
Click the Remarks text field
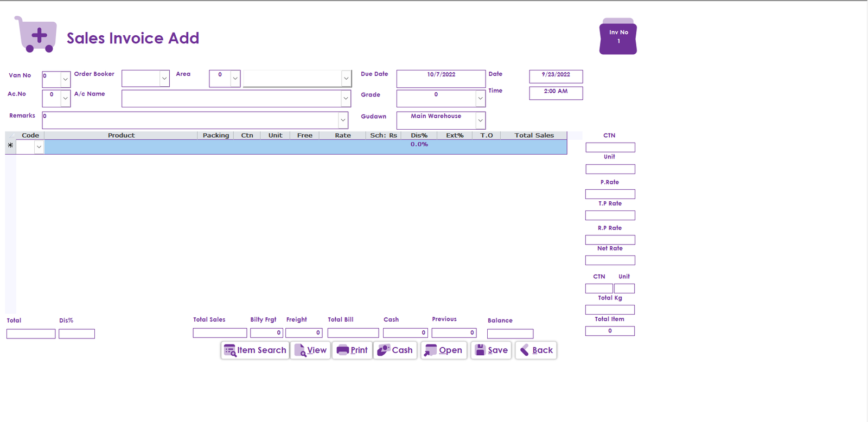tap(190, 120)
